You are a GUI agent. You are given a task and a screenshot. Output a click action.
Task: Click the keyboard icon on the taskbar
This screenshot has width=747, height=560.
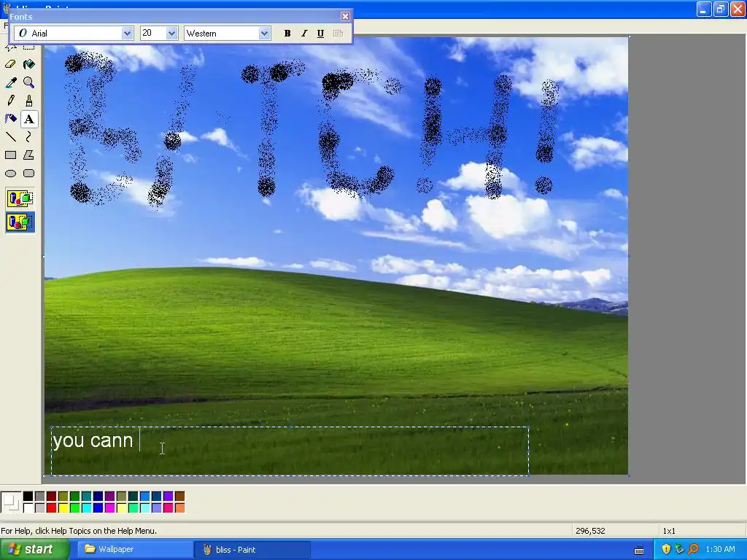click(x=639, y=550)
